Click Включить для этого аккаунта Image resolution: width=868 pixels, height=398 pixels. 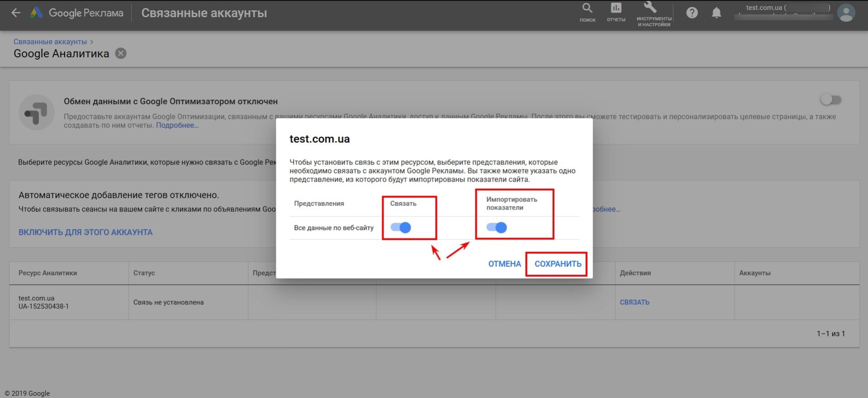click(x=85, y=232)
